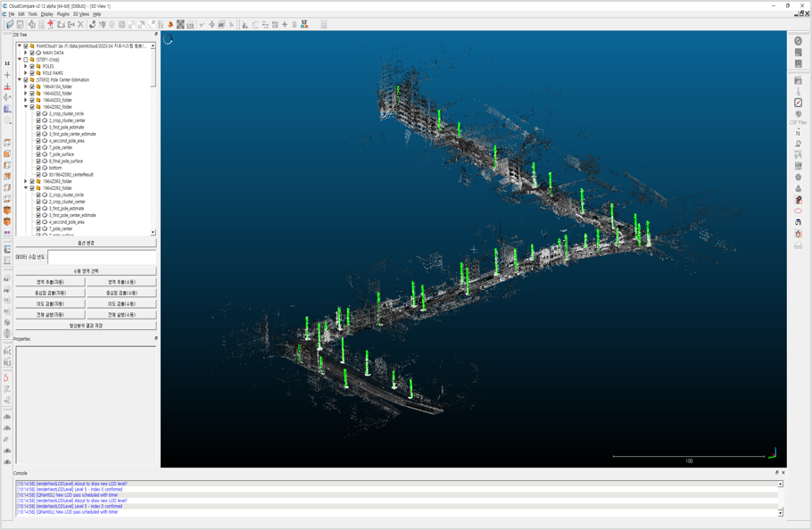812x530 pixels.
Task: Click the red ellipse icon in right toolbar
Action: (x=798, y=211)
